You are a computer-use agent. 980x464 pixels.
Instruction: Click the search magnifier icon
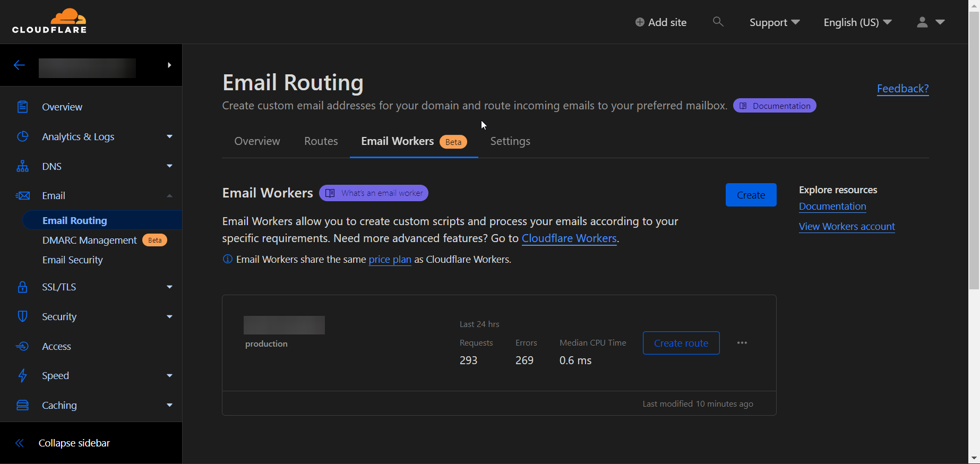pyautogui.click(x=718, y=22)
